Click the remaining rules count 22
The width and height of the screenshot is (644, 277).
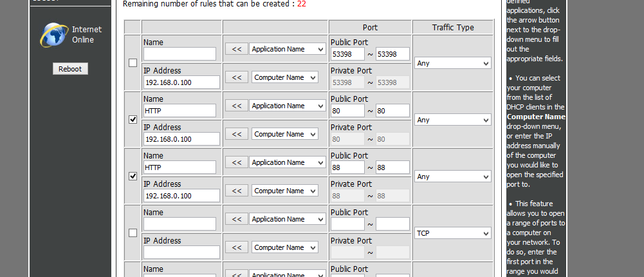[302, 4]
